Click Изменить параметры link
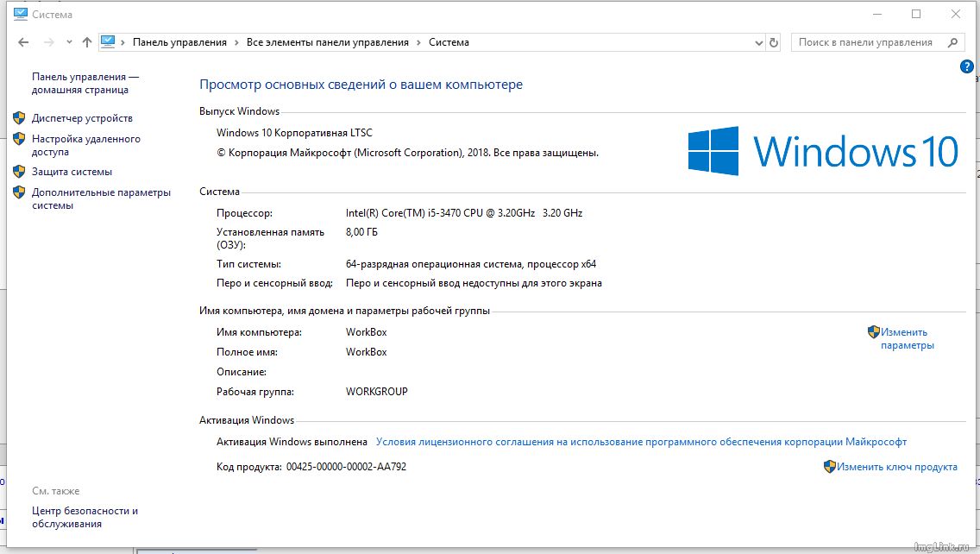The height and width of the screenshot is (554, 980). coord(907,338)
